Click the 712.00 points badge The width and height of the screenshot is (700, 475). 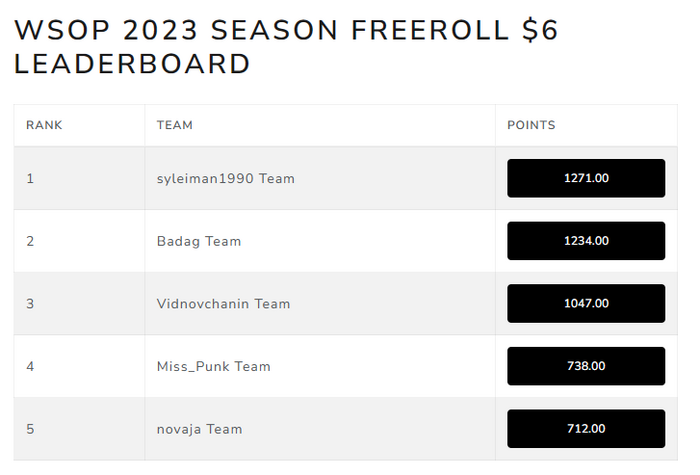tap(586, 429)
